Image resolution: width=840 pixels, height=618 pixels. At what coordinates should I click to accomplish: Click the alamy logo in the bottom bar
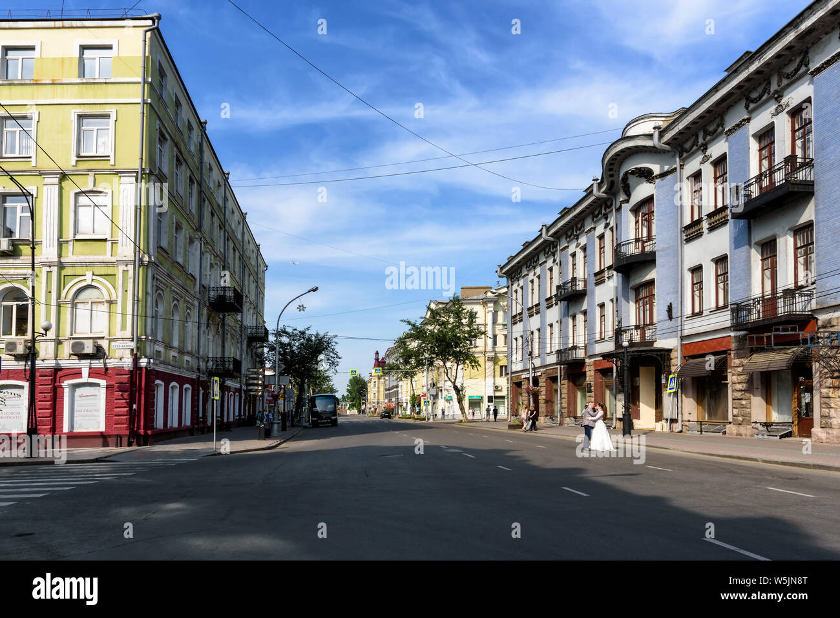[x=65, y=589]
